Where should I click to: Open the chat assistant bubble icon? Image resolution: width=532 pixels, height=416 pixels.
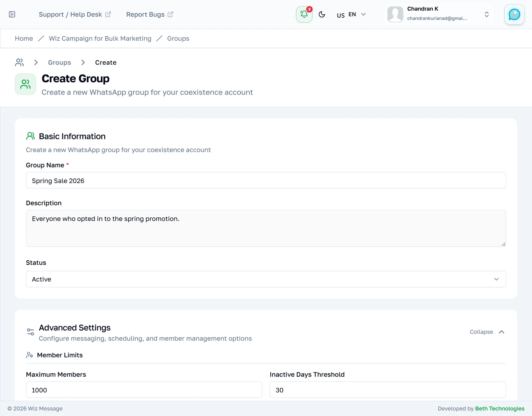(x=514, y=14)
